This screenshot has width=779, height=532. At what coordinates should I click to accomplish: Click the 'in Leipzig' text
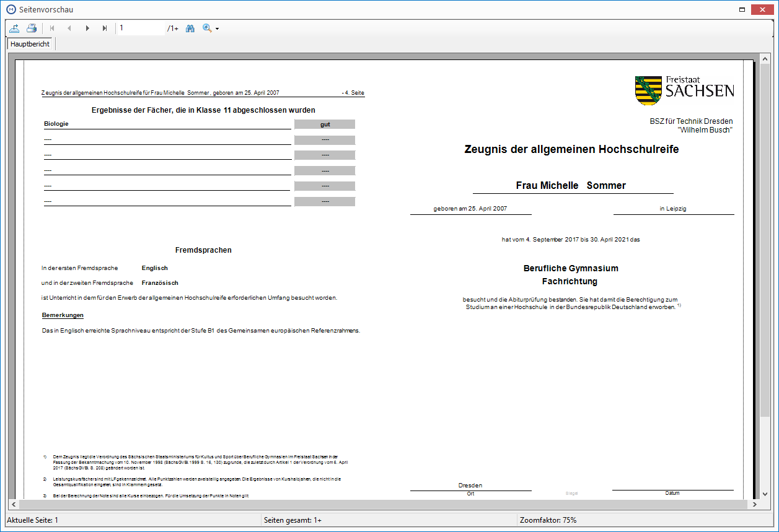pyautogui.click(x=673, y=209)
